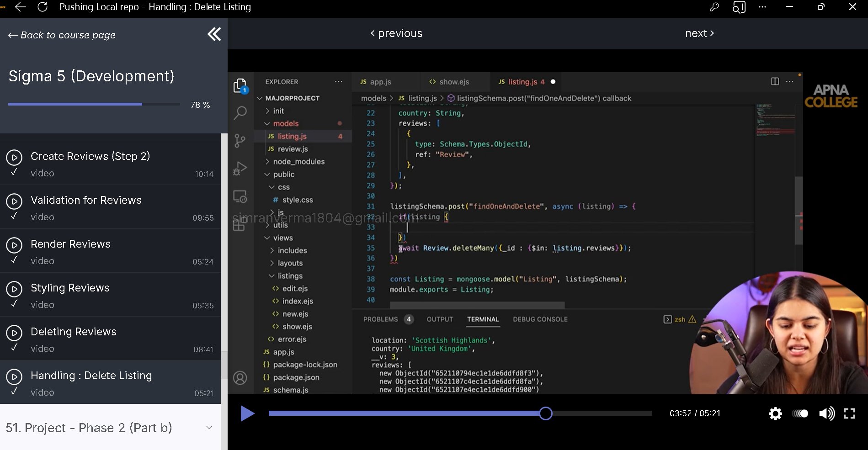This screenshot has height=450, width=868.
Task: Select the Styling Reviews lesson
Action: 70,288
